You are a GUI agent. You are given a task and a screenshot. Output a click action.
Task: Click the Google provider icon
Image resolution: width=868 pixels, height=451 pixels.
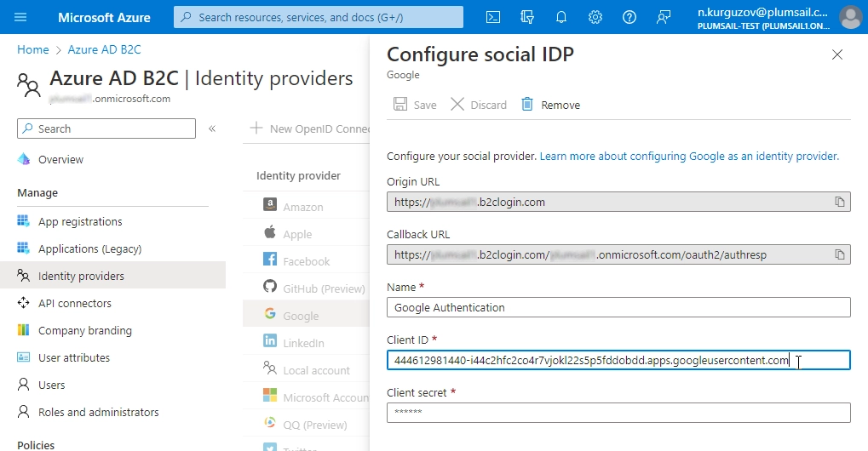269,314
